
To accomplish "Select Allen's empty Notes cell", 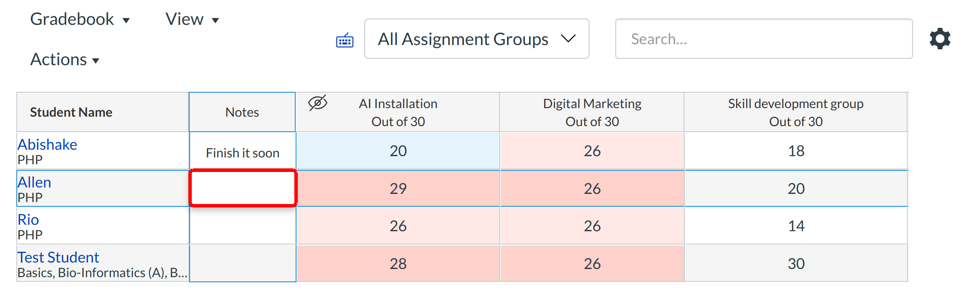I will 243,188.
